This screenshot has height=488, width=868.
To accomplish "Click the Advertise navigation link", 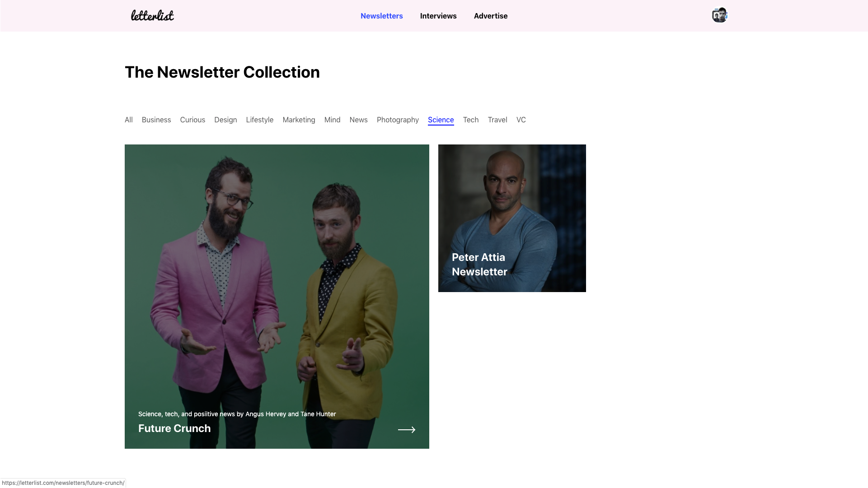I will pos(491,15).
